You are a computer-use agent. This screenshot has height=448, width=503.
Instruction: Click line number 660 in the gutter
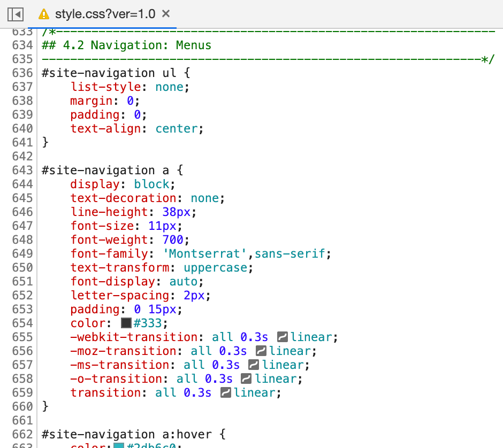tap(22, 406)
